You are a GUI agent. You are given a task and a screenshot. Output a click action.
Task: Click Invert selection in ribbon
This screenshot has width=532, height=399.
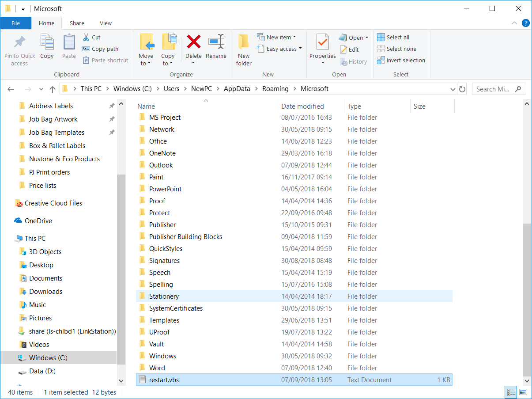[x=401, y=60]
